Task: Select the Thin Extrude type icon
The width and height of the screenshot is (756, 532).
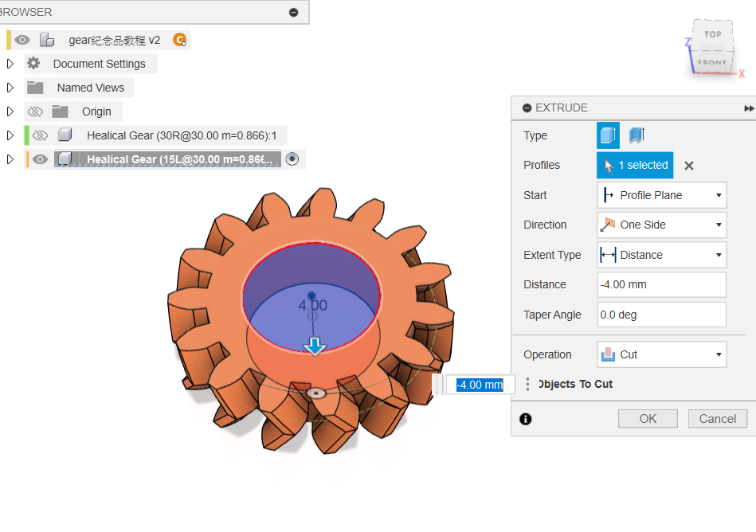Action: tap(636, 135)
